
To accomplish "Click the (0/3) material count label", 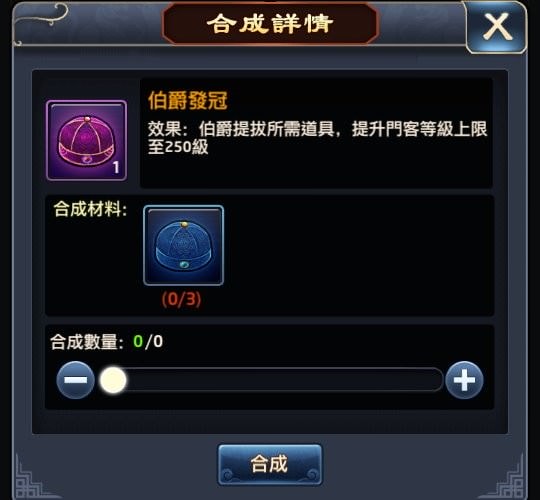I will pyautogui.click(x=181, y=299).
